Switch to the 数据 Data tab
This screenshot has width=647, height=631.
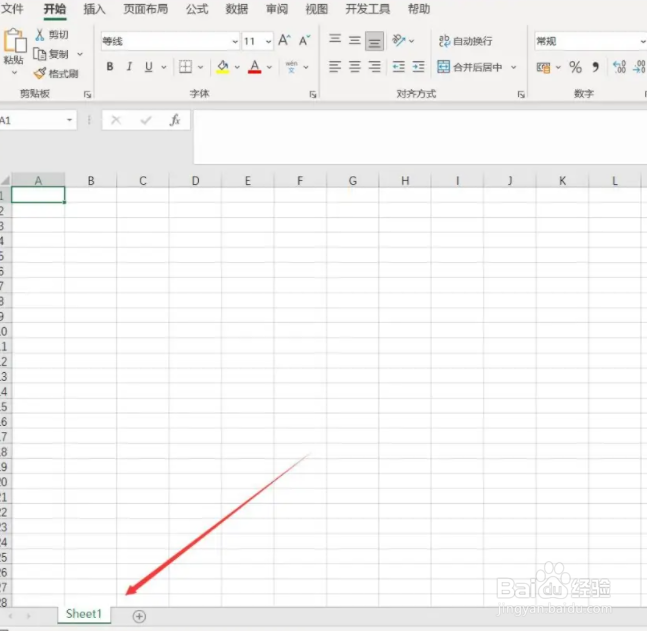click(x=236, y=9)
